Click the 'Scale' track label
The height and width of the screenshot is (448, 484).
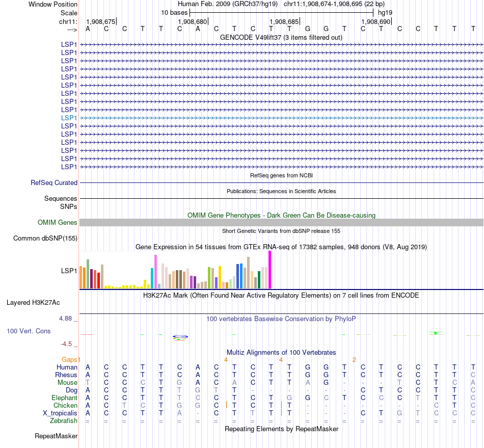(x=69, y=13)
